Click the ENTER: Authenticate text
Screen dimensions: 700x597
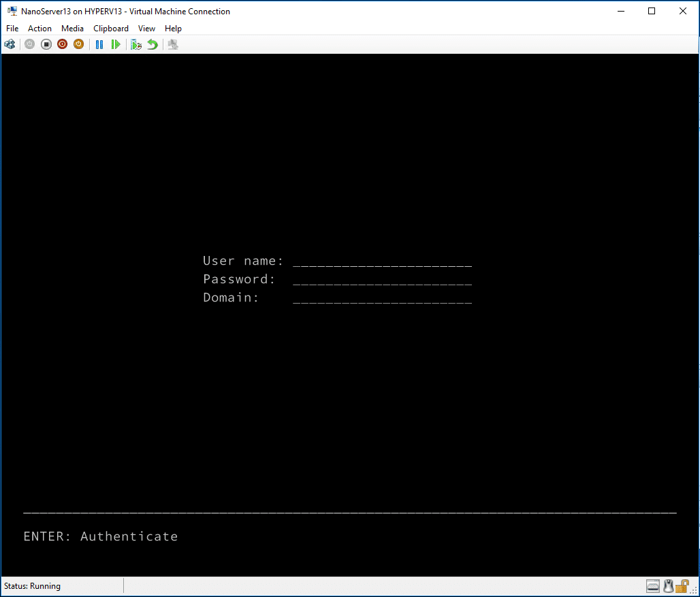coord(101,536)
